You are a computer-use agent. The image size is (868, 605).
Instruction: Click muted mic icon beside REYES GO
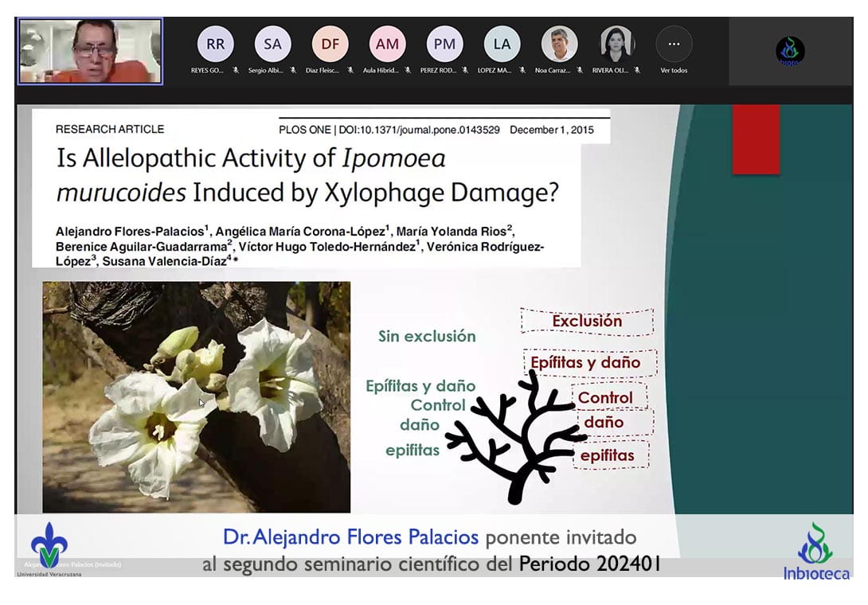236,70
